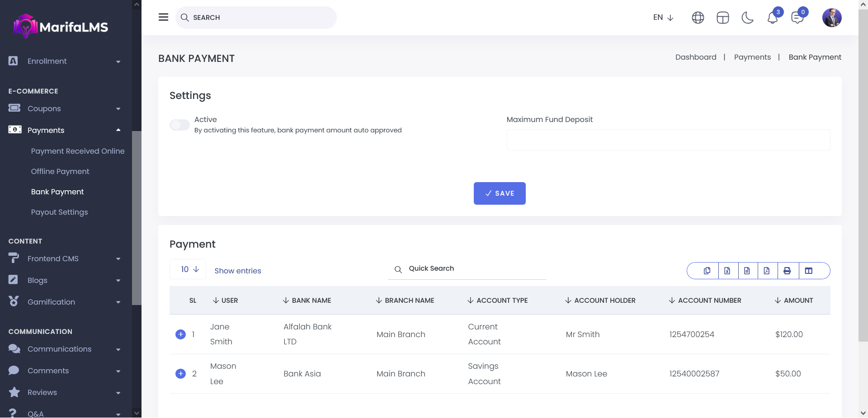Open the chat messages icon

[x=797, y=18]
